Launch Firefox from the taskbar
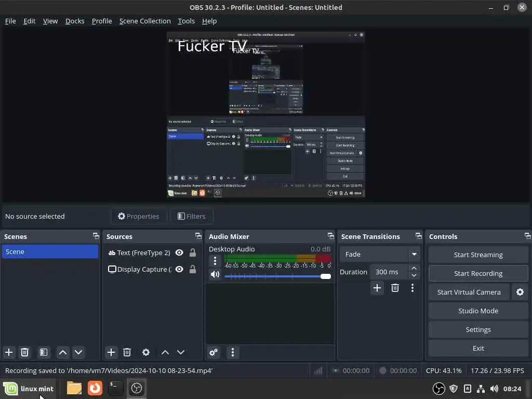The height and width of the screenshot is (399, 532). click(x=95, y=388)
